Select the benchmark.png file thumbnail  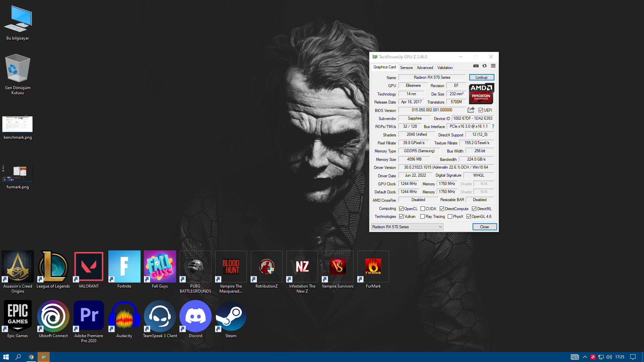tap(17, 124)
